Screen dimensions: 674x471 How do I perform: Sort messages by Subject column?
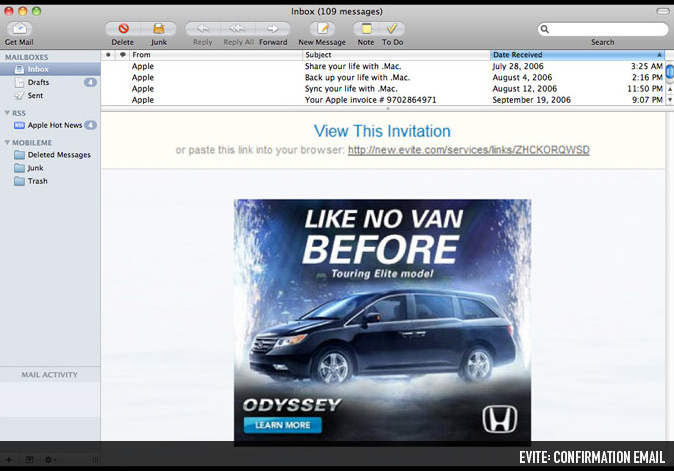[x=396, y=55]
